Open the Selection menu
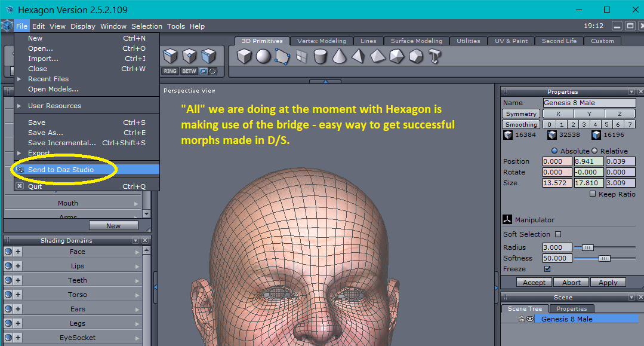The width and height of the screenshot is (644, 346). click(147, 26)
